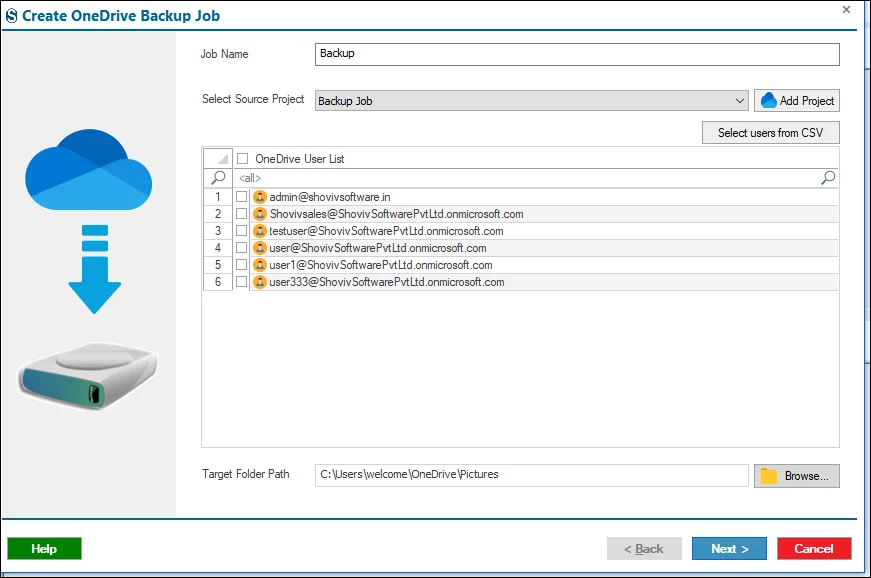Select row number 1 header

pyautogui.click(x=218, y=197)
